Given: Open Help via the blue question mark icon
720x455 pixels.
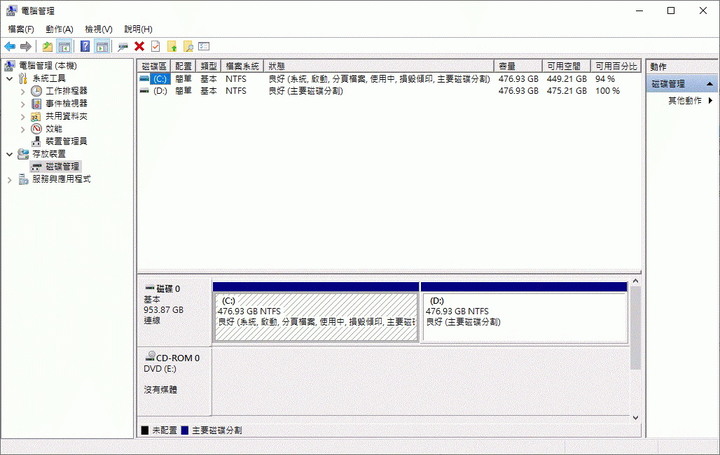Looking at the screenshot, I should pos(85,46).
